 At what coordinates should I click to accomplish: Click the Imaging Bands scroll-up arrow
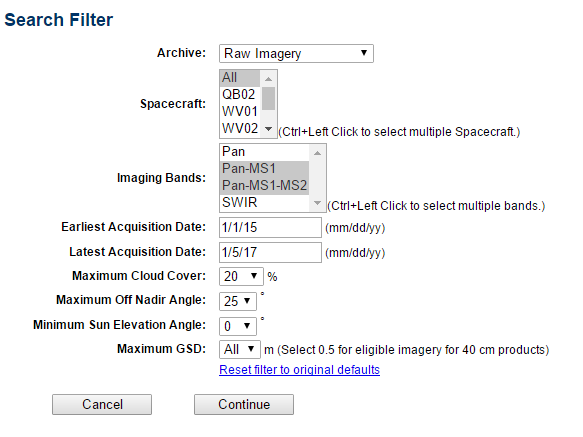pos(317,153)
